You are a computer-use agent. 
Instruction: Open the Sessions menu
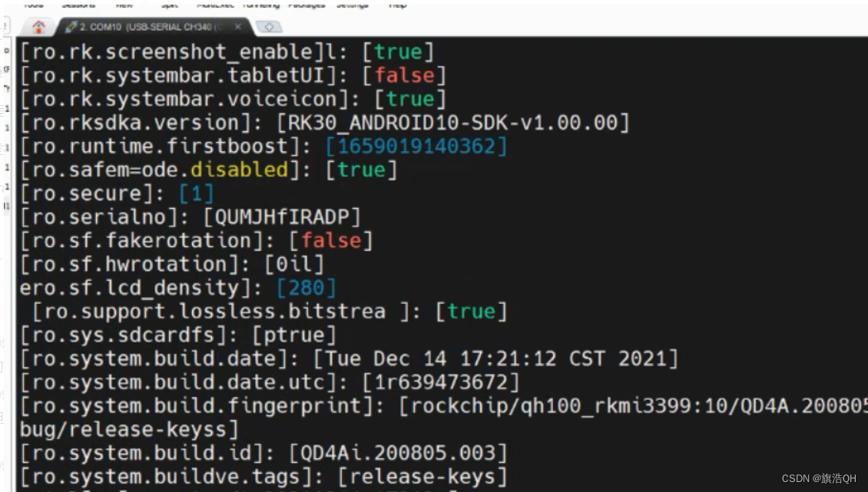[81, 4]
